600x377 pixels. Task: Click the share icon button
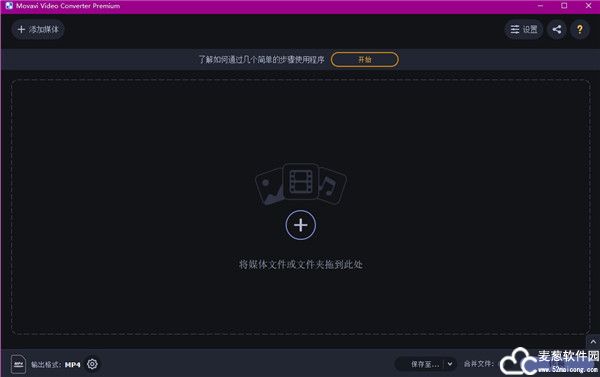[x=557, y=29]
